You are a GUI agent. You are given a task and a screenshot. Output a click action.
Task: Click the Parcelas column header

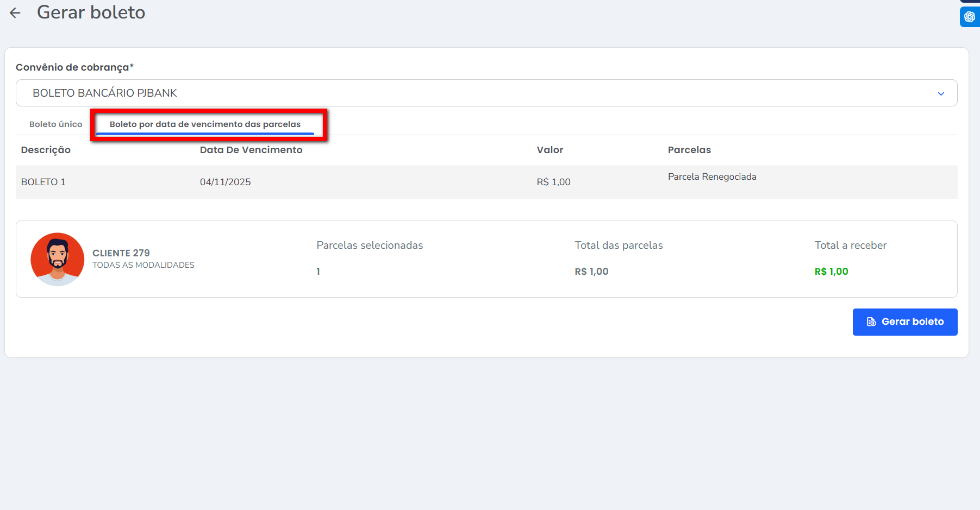pos(689,150)
